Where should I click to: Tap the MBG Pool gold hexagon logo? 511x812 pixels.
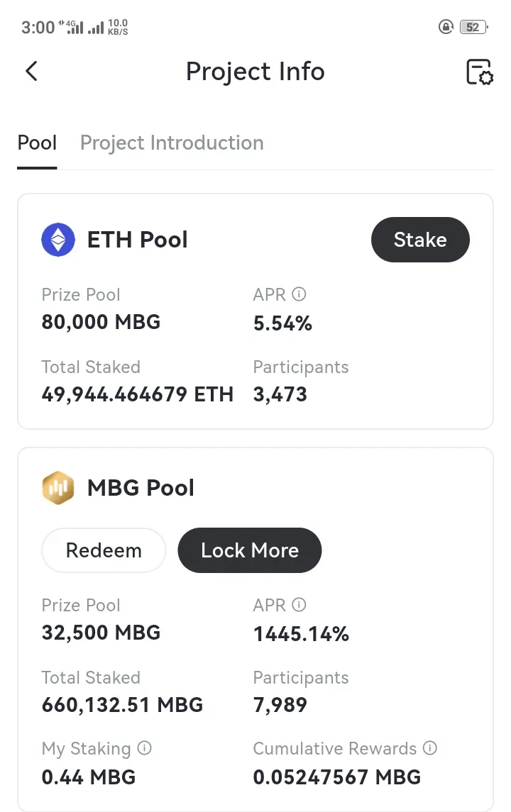point(58,488)
